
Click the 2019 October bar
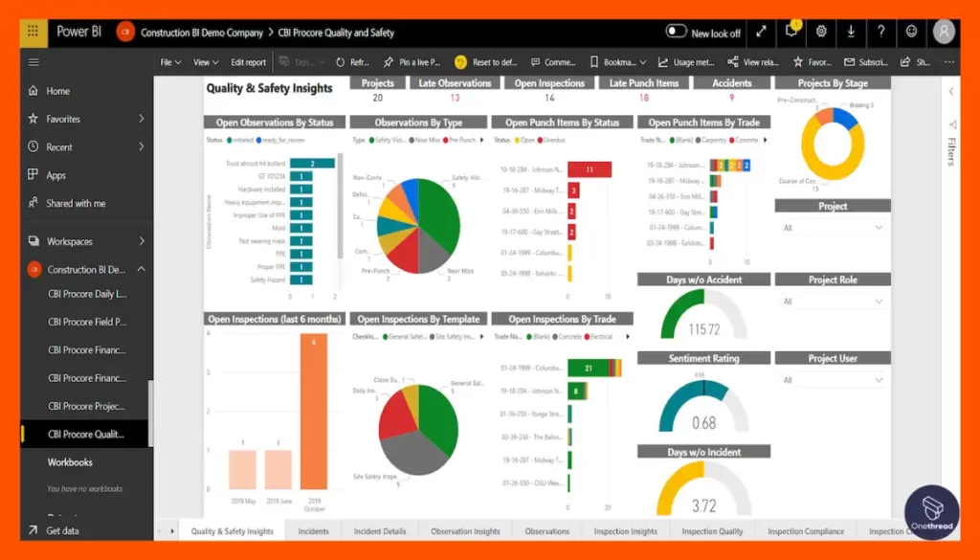click(x=314, y=411)
